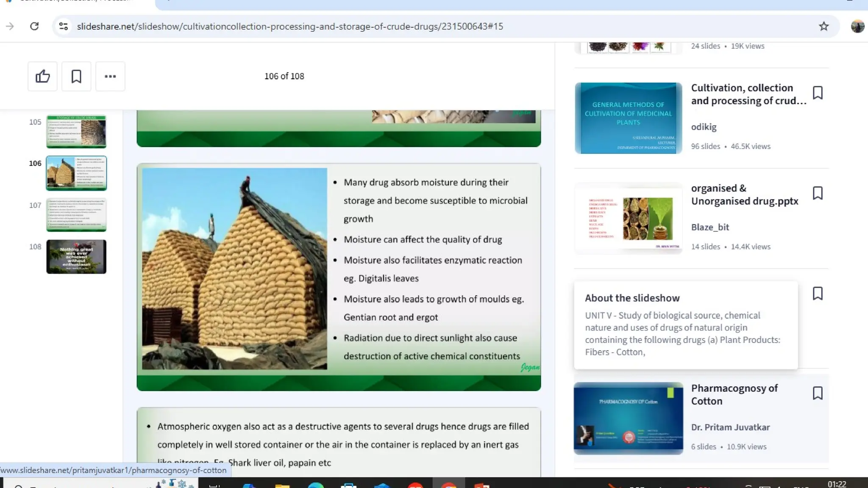Viewport: 868px width, 488px height.
Task: Save organised & Unorganised drug.pptx bookmark
Action: tap(818, 193)
